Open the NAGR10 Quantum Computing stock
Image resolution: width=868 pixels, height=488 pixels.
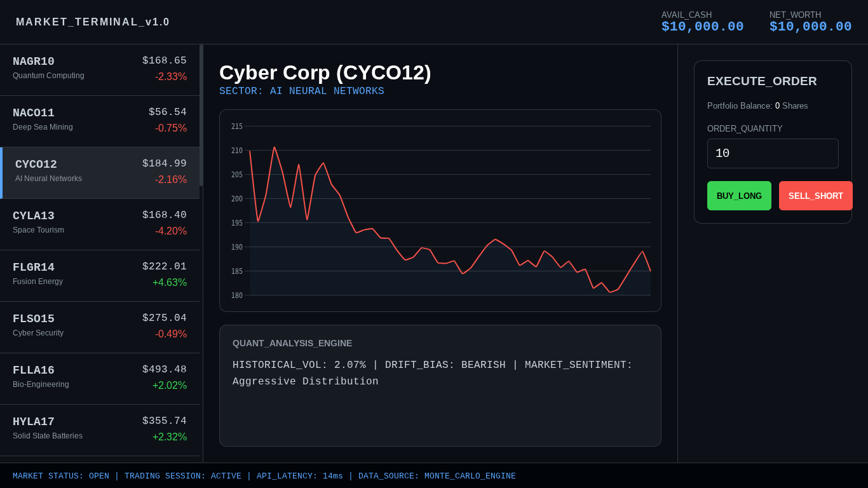99,70
